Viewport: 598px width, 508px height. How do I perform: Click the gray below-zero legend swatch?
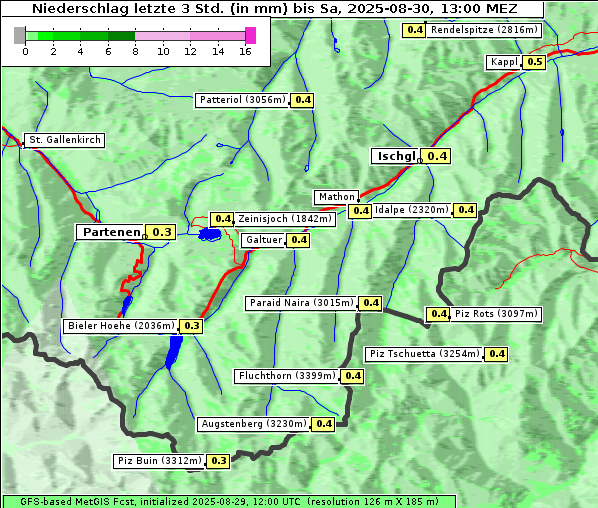pyautogui.click(x=19, y=35)
